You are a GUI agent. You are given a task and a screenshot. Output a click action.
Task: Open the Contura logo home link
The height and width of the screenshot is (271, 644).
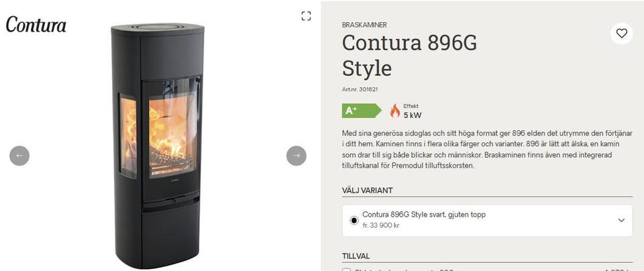click(36, 25)
